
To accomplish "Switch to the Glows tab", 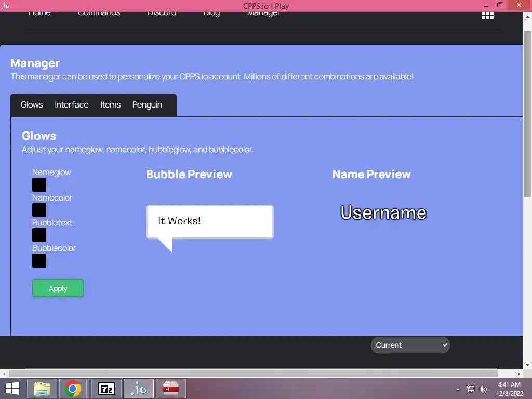I will [32, 105].
